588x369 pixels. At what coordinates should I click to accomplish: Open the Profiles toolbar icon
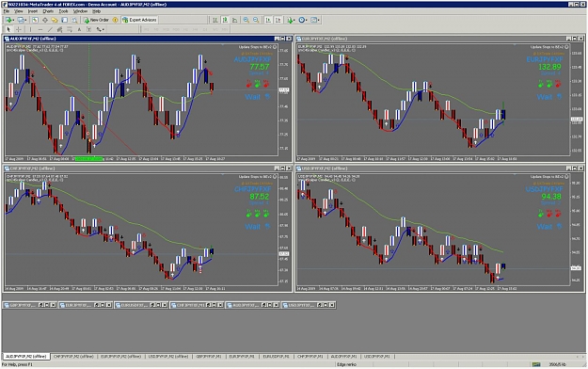coord(21,20)
